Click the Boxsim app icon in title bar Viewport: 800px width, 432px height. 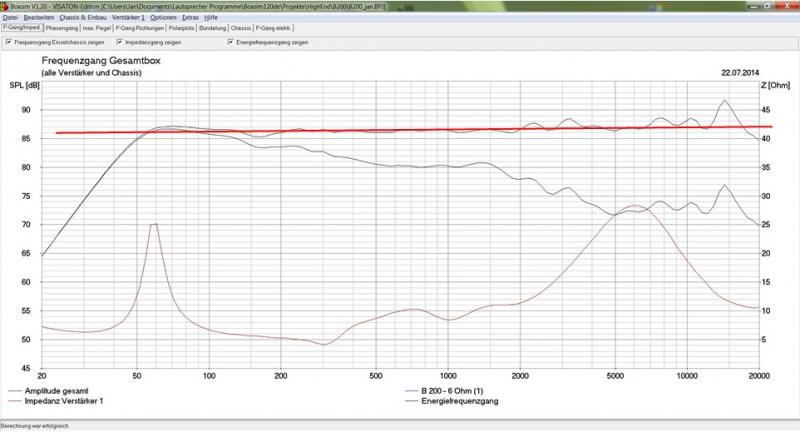[5, 5]
